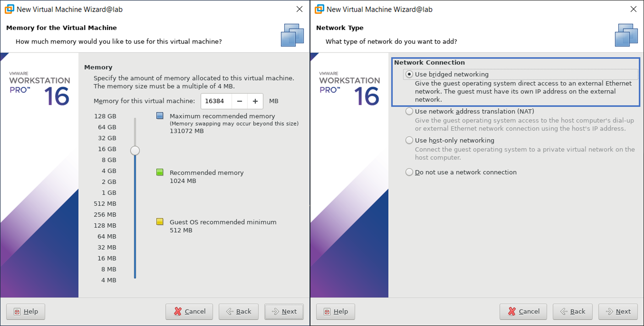Click the yellow Guest OS minimum marker
Image resolution: width=644 pixels, height=326 pixels.
(x=160, y=222)
